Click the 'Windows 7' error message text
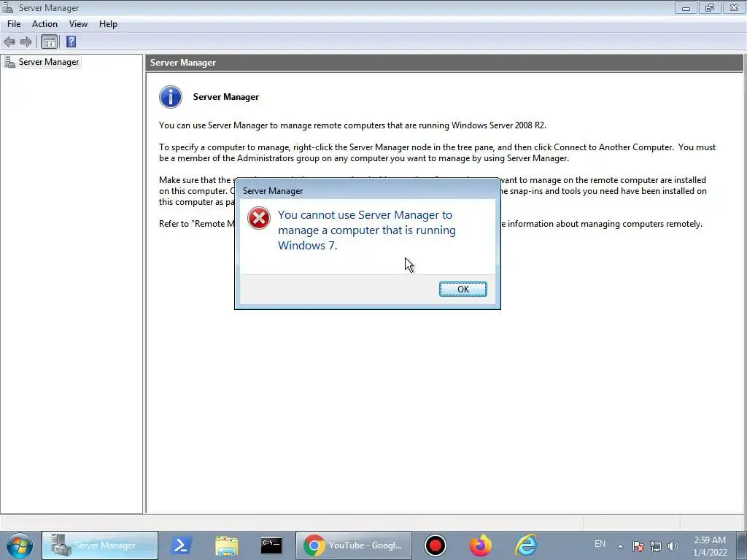The image size is (747, 560). click(x=366, y=230)
